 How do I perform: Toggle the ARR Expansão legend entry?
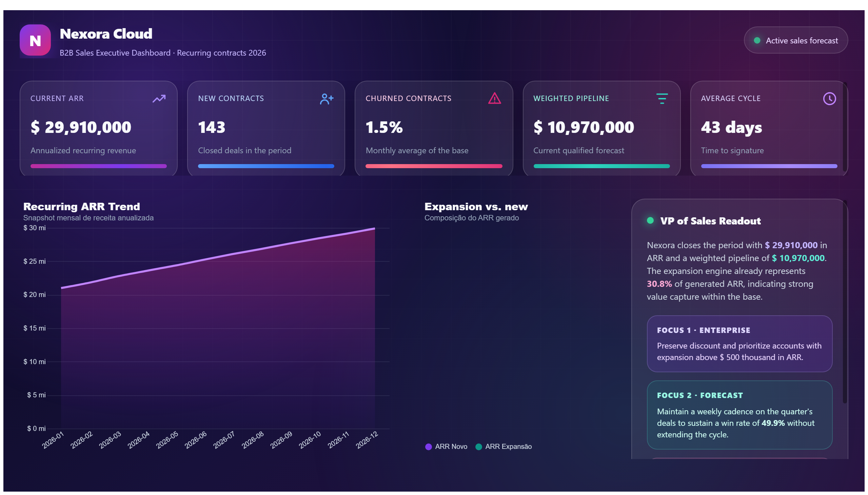pyautogui.click(x=503, y=447)
